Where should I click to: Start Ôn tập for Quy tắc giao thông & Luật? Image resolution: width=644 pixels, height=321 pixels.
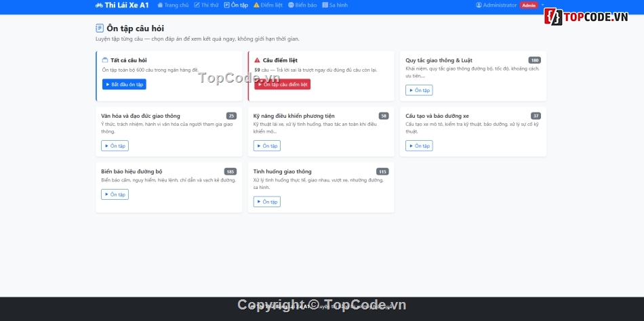(x=419, y=90)
